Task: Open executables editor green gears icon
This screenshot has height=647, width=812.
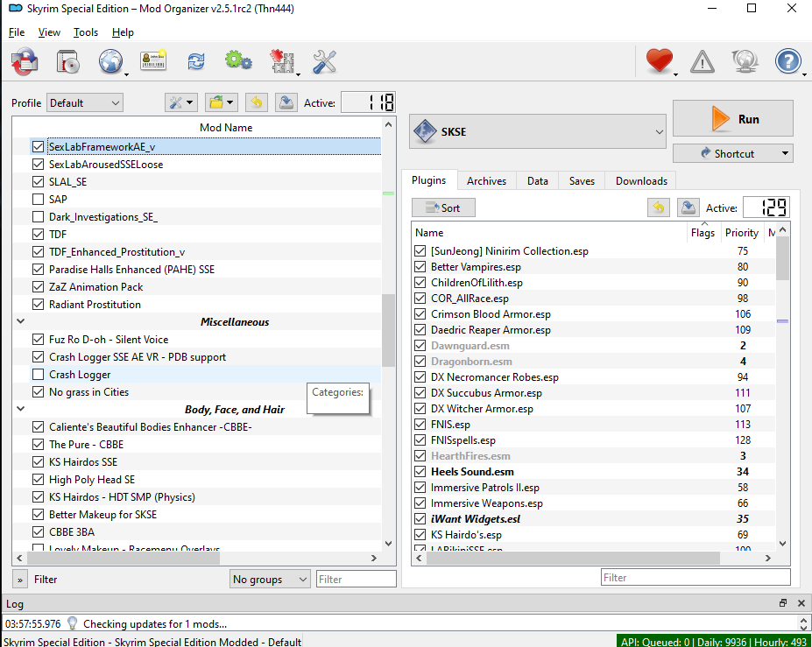Action: pyautogui.click(x=237, y=62)
